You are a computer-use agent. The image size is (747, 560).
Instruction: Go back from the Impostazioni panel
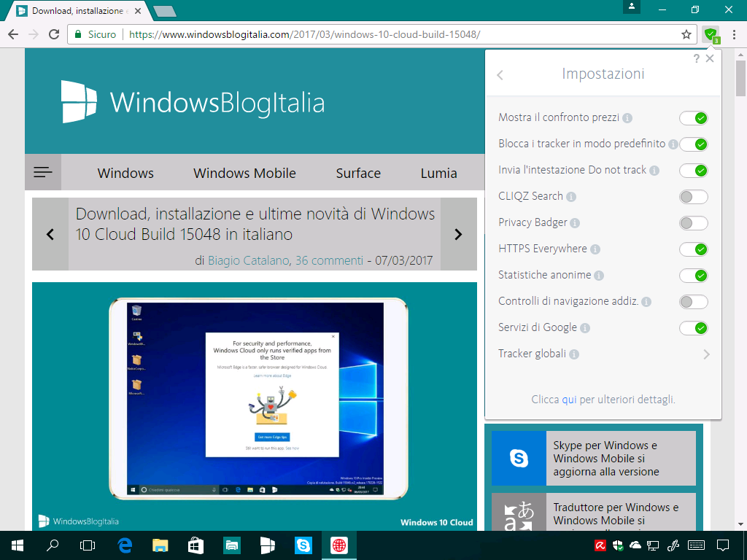click(500, 75)
